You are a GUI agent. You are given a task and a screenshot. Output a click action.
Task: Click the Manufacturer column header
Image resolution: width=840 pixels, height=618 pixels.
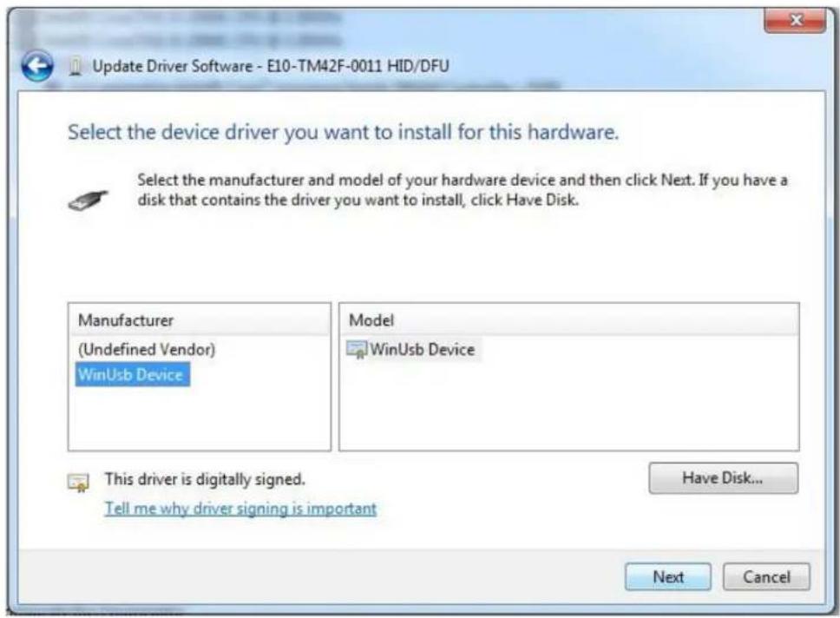(200, 320)
